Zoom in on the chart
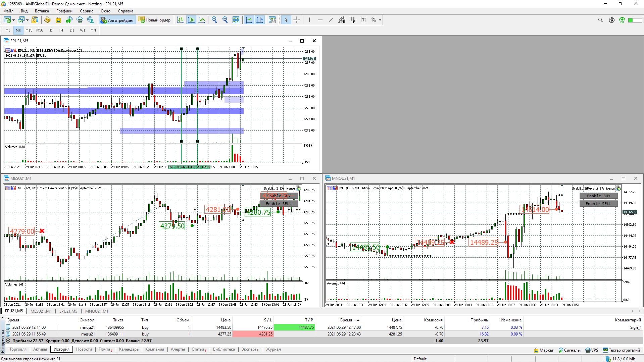Viewport: 644px width, 362px height. click(214, 20)
